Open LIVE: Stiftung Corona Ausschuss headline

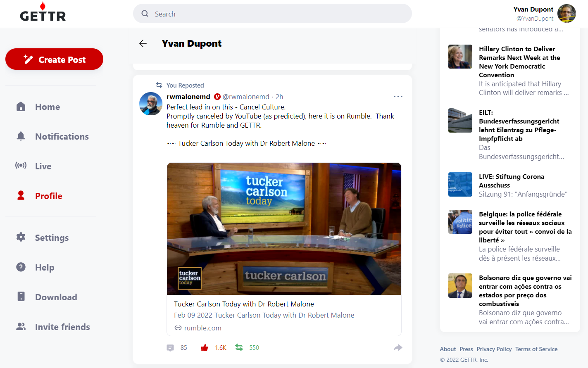(x=512, y=181)
